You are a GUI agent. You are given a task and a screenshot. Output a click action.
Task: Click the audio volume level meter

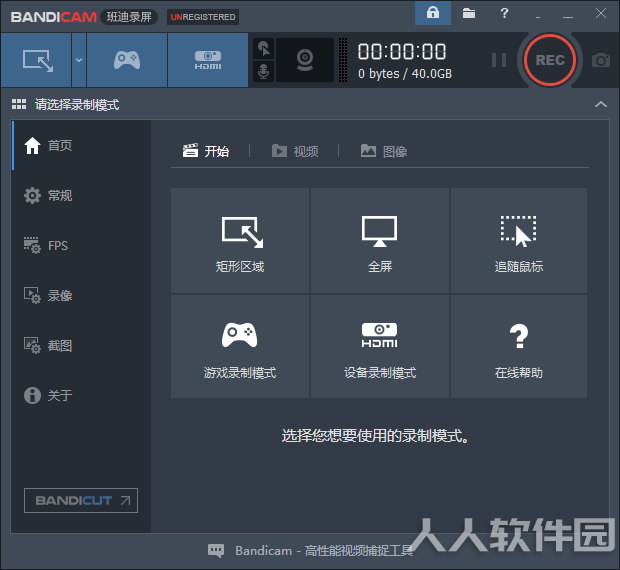[x=343, y=60]
